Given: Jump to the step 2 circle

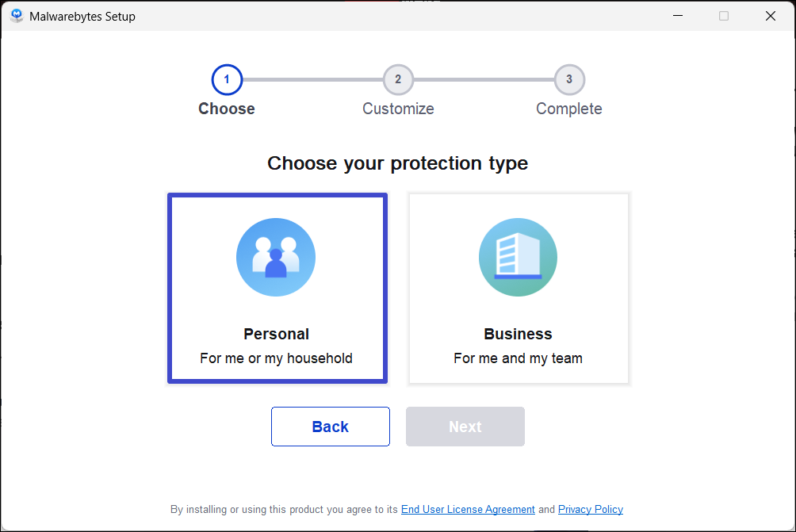Looking at the screenshot, I should (x=398, y=79).
